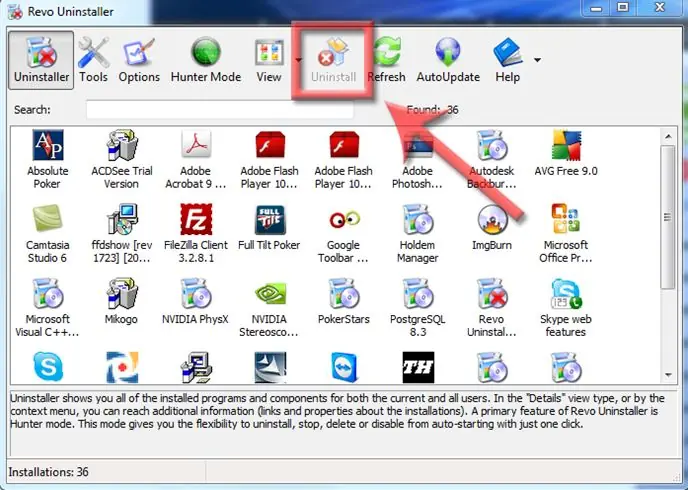Click the Revo Uninstaller title bar icon
This screenshot has height=490, width=688.
pyautogui.click(x=15, y=12)
